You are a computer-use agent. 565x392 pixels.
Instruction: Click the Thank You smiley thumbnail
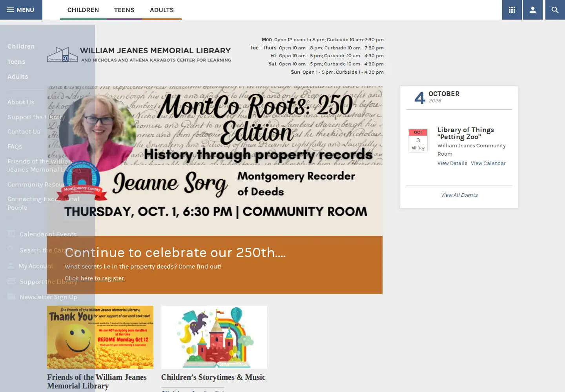[x=100, y=337]
